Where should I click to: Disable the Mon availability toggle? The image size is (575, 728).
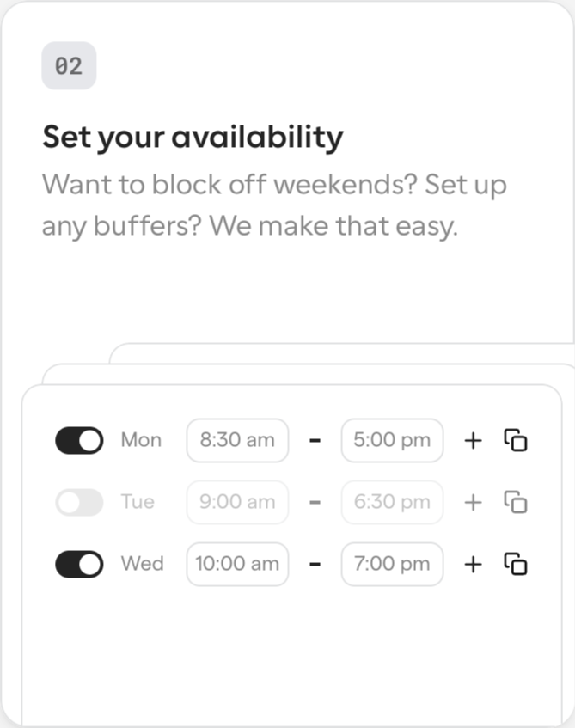coord(79,440)
